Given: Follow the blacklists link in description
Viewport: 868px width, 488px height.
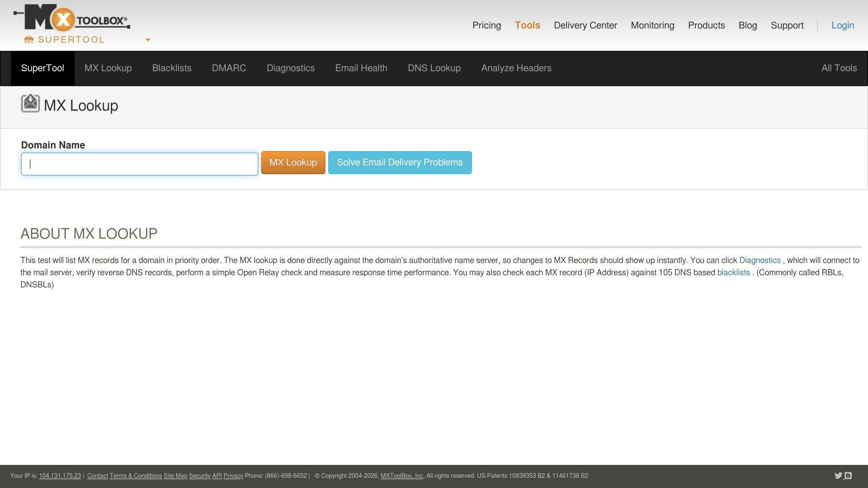Looking at the screenshot, I should pos(733,273).
